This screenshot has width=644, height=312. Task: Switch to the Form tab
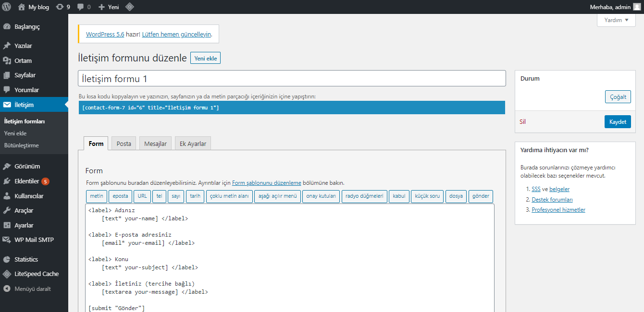pos(96,144)
